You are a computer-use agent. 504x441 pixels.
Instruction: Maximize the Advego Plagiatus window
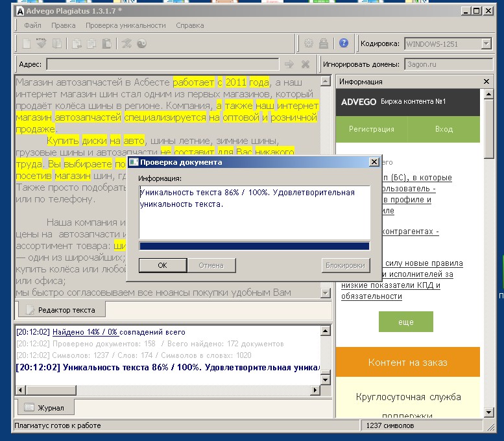point(476,10)
